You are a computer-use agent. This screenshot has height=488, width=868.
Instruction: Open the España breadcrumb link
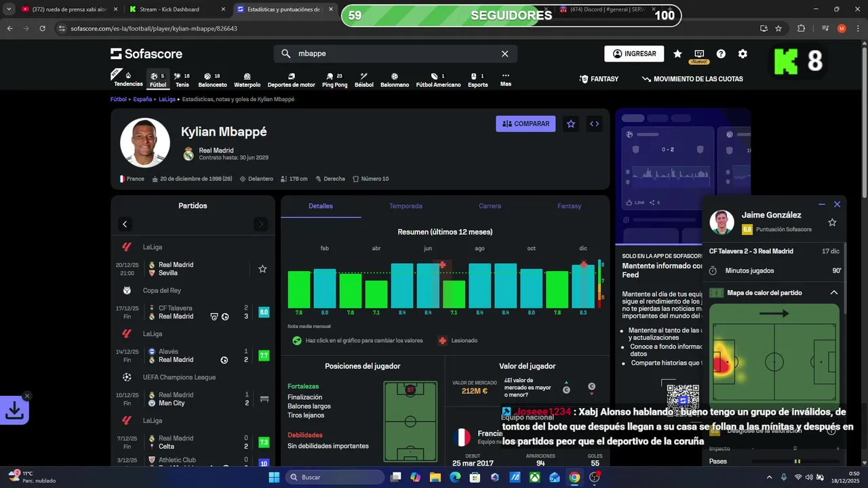[x=142, y=99]
